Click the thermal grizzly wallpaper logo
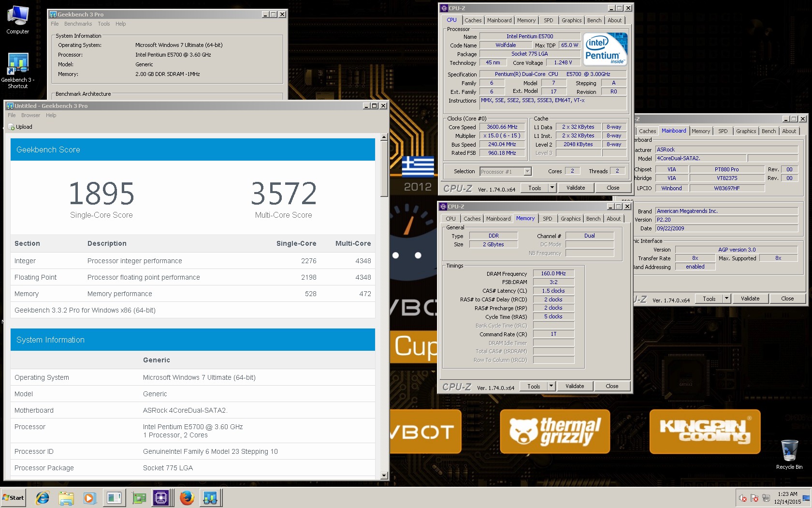 [555, 431]
